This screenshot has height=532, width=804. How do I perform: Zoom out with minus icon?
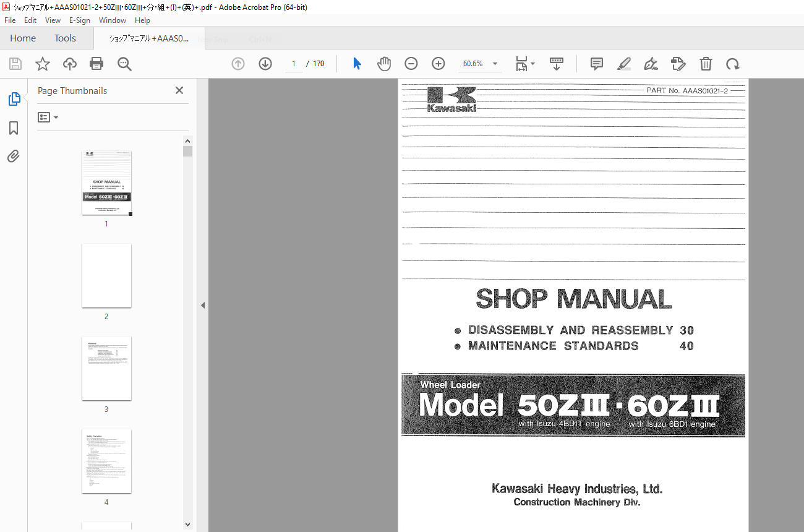click(x=411, y=64)
